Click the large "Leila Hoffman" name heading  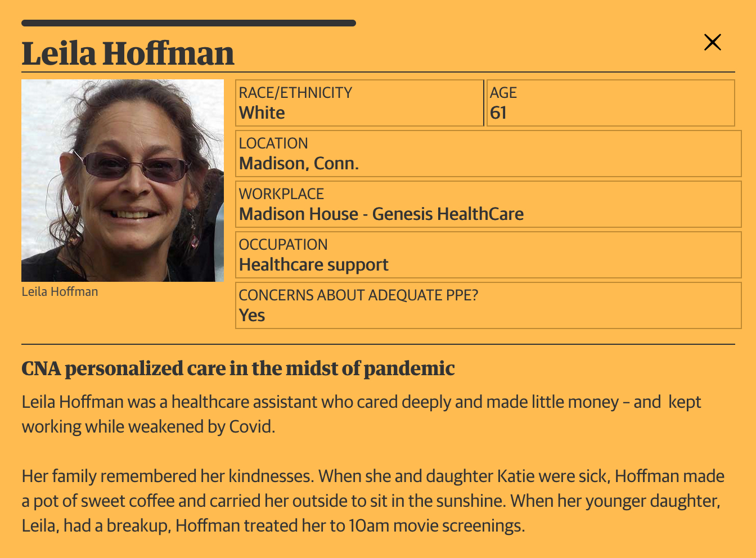(x=128, y=54)
